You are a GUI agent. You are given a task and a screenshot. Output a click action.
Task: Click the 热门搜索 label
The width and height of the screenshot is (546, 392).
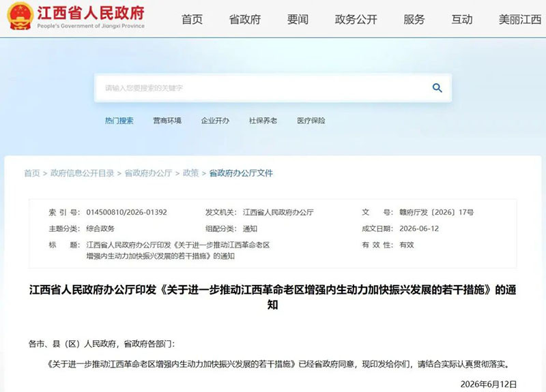pyautogui.click(x=119, y=121)
